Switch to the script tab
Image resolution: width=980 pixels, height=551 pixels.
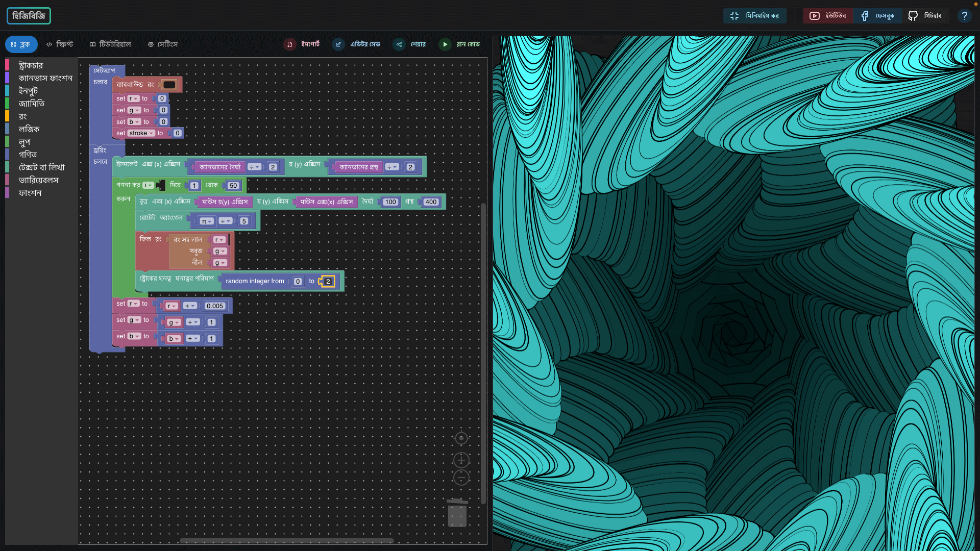tap(60, 44)
